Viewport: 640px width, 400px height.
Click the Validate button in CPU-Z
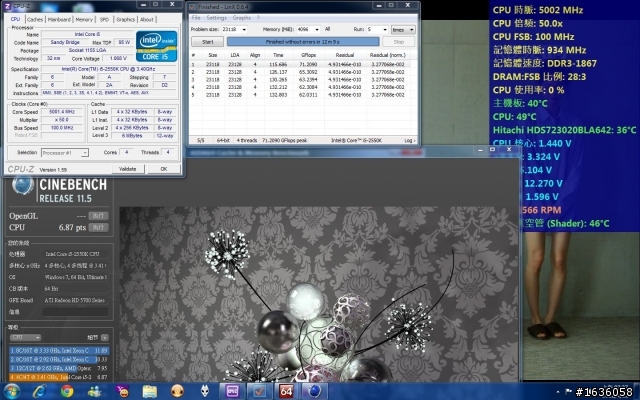(128, 169)
